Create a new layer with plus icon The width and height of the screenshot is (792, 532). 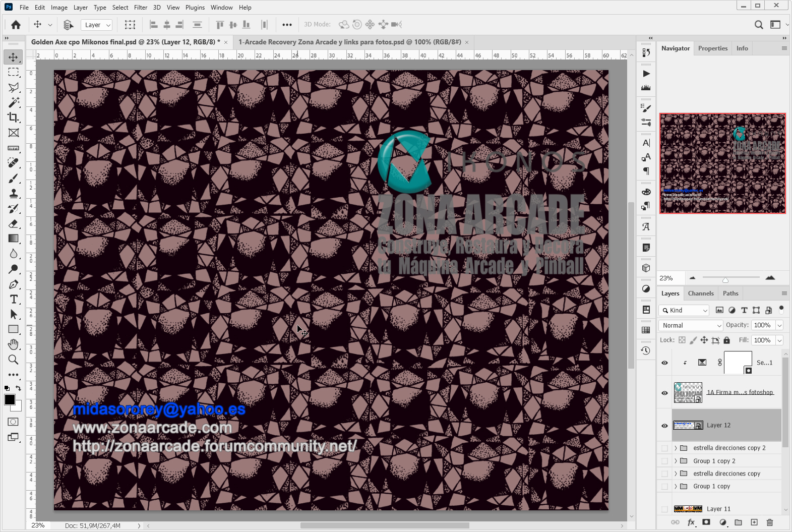(x=754, y=522)
